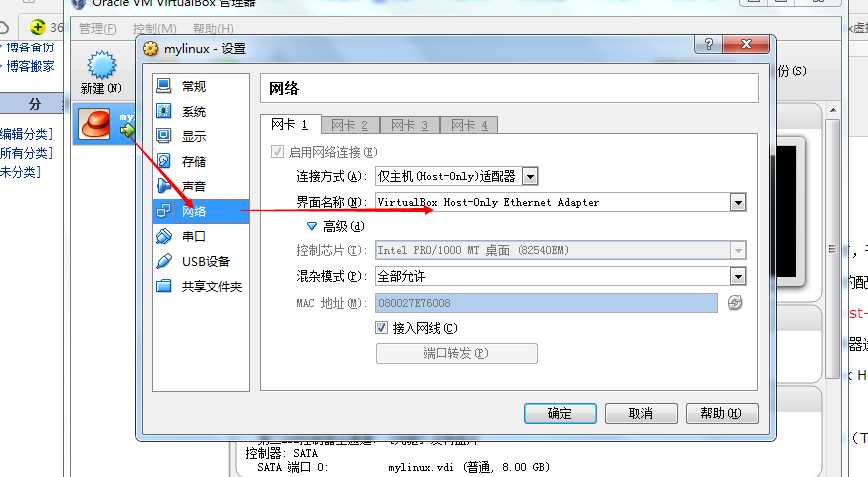Click the 取消 Cancel button

pyautogui.click(x=641, y=413)
